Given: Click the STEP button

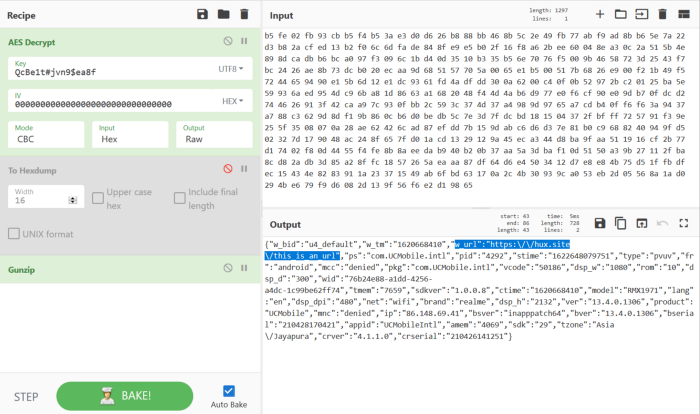Looking at the screenshot, I should (x=26, y=397).
